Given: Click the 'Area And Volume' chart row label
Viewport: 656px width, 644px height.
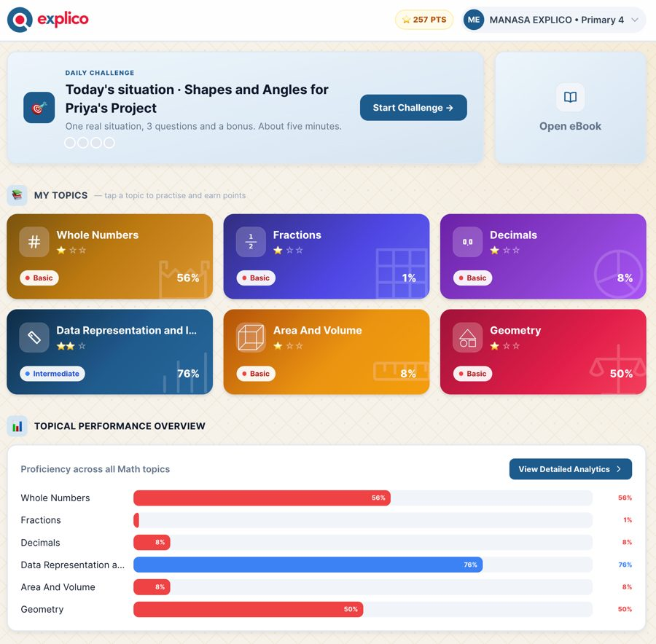Looking at the screenshot, I should 58,587.
